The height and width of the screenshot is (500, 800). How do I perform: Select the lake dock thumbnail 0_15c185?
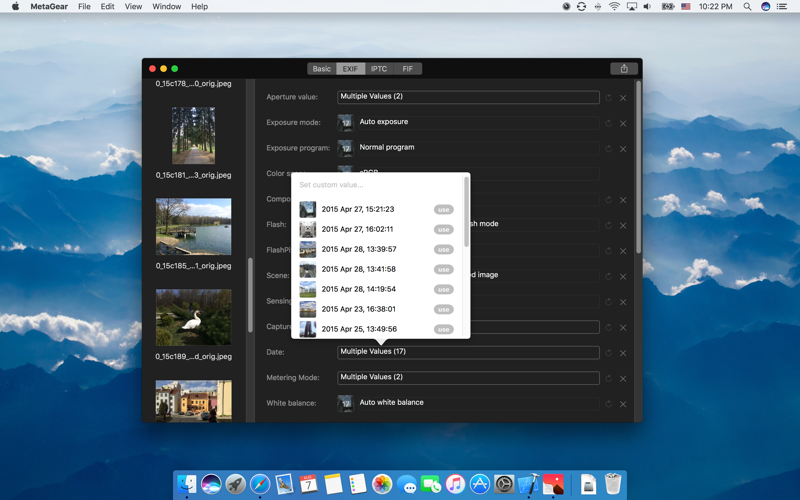(193, 227)
